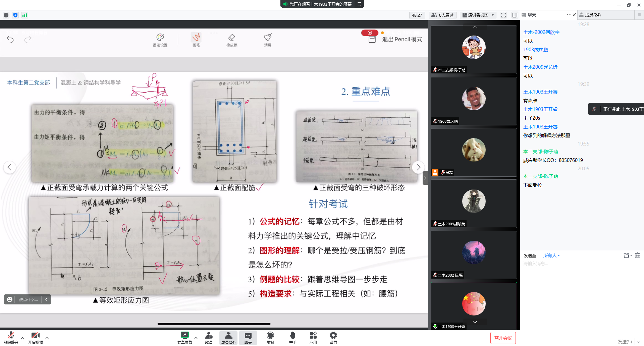Toggle 解除静音 microphone button

[11, 337]
